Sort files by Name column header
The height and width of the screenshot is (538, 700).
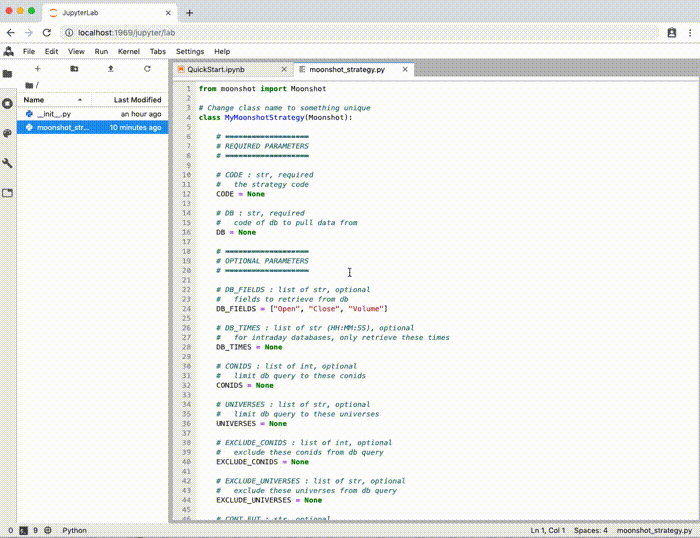[34, 100]
